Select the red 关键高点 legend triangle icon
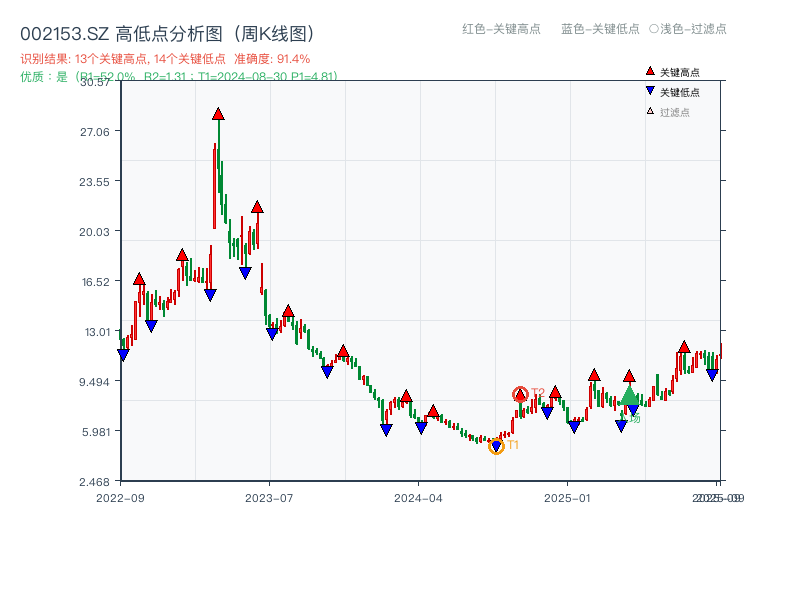The width and height of the screenshot is (800, 600). point(649,70)
